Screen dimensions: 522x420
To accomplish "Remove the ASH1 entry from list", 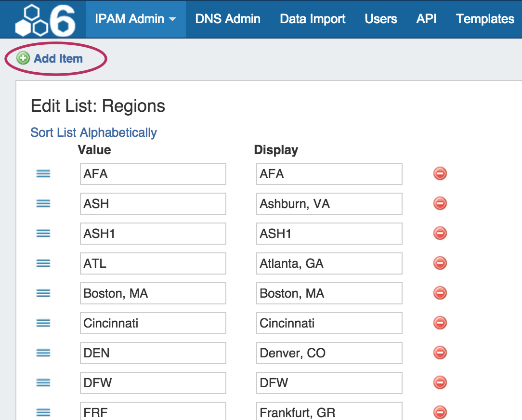I will [x=440, y=233].
